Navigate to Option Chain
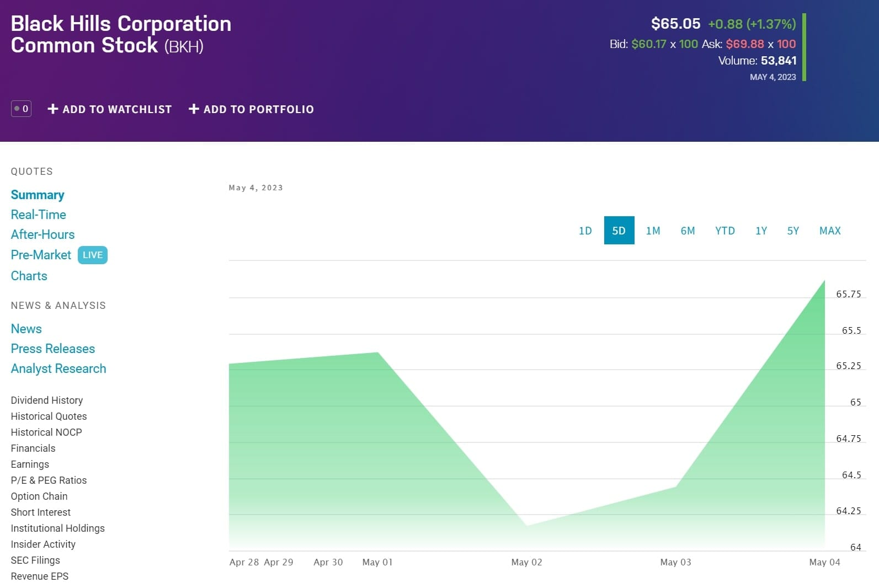Image resolution: width=879 pixels, height=588 pixels. (39, 496)
